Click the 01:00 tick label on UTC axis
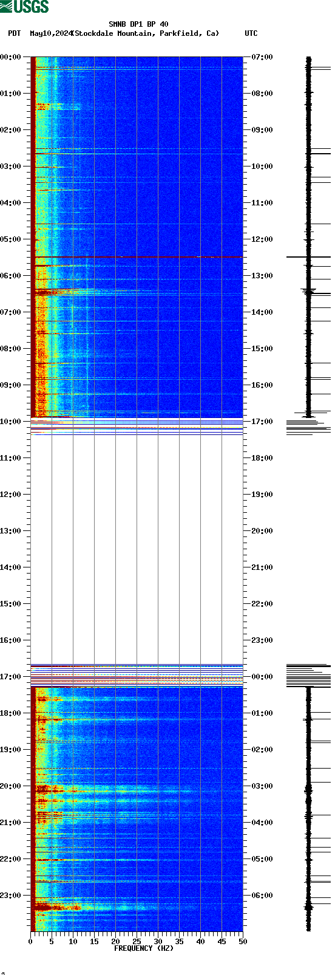 click(x=262, y=713)
